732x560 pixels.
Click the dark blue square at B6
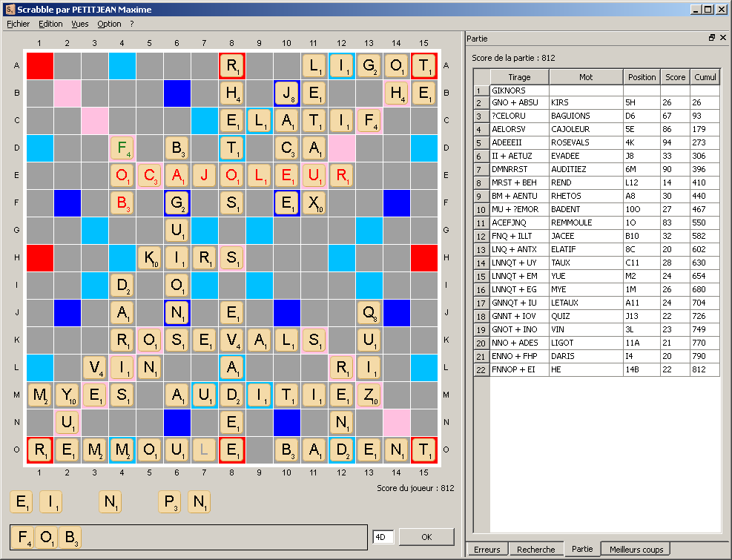[x=177, y=93]
